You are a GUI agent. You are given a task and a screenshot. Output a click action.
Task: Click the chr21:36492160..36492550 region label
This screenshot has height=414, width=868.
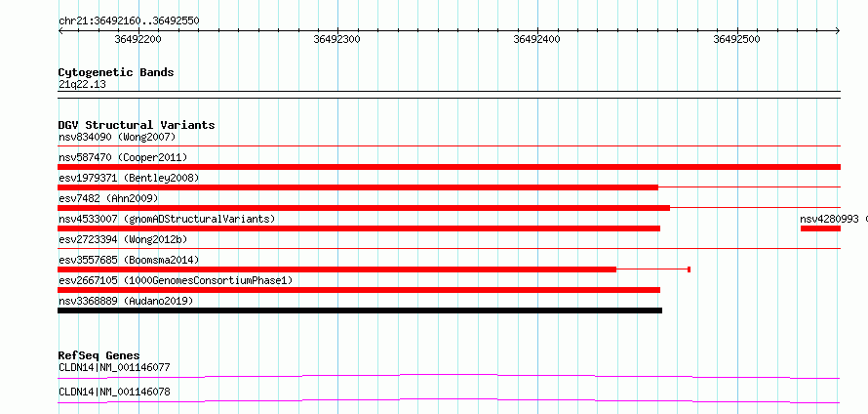(x=129, y=21)
